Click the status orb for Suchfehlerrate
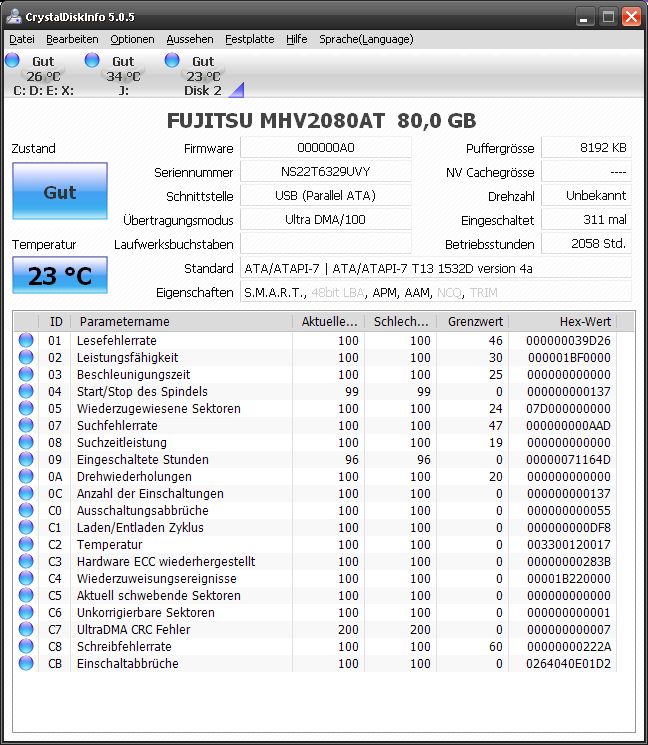Viewport: 648px width, 745px height. 26,425
